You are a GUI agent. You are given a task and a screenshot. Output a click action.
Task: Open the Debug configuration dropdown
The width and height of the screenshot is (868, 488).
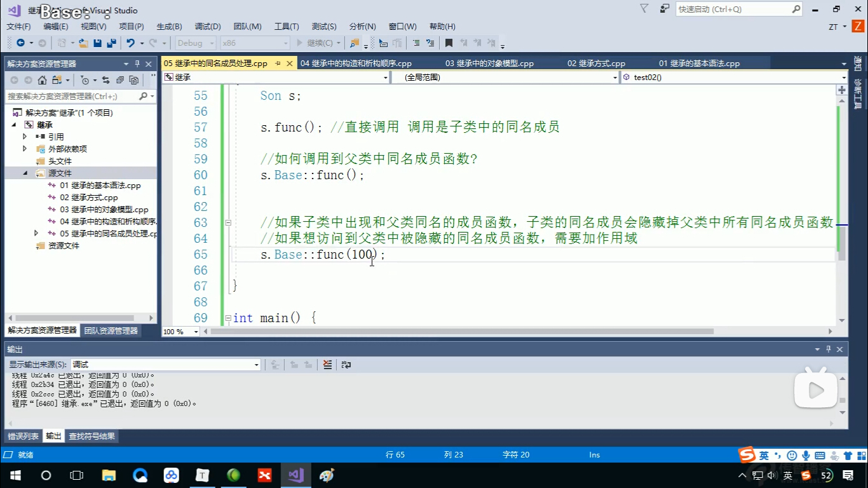[198, 43]
